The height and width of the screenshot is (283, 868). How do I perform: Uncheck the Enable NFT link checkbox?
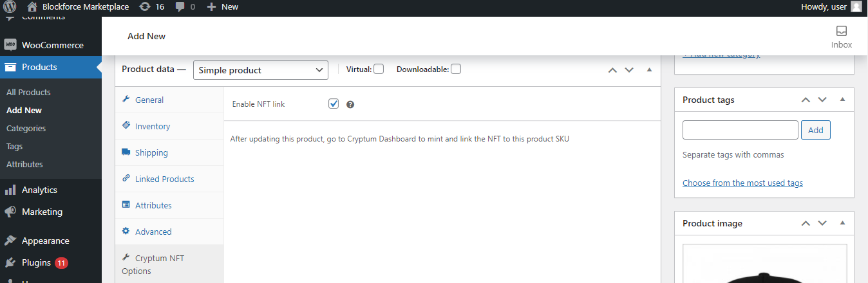(334, 104)
